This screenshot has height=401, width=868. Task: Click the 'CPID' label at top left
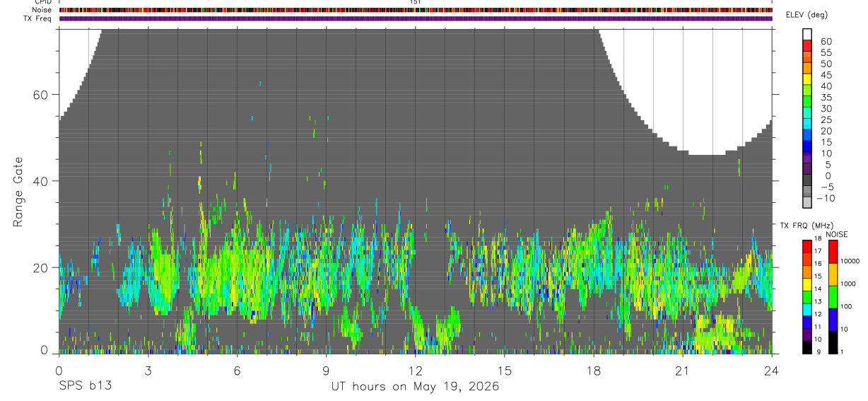pos(43,2)
